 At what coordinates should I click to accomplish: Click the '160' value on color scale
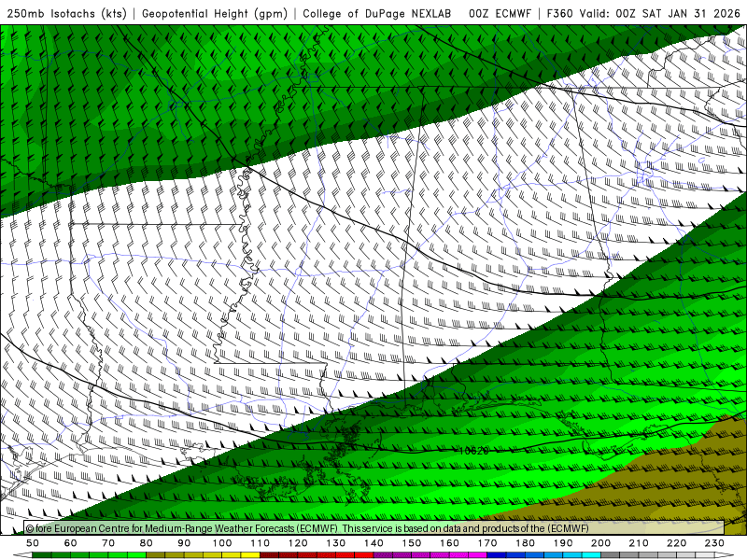(x=449, y=543)
